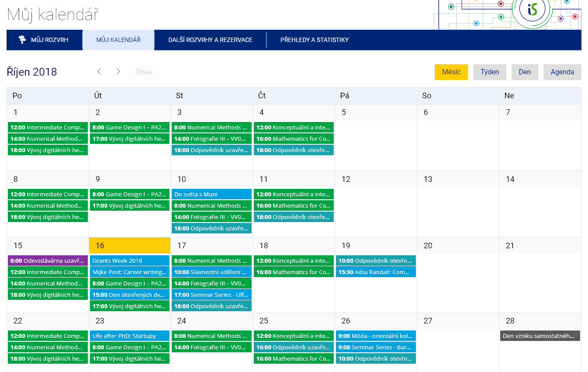The height and width of the screenshot is (372, 588).
Task: Click the disabled Dnes button
Action: [x=144, y=72]
